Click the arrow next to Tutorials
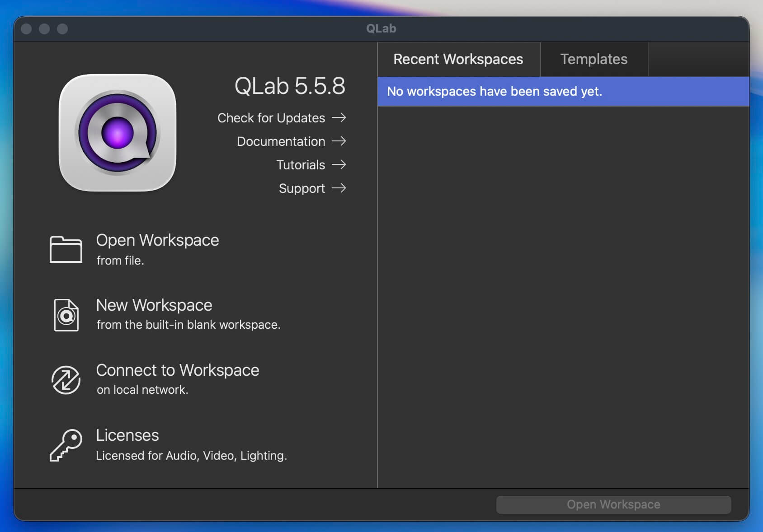This screenshot has height=532, width=763. (x=339, y=165)
